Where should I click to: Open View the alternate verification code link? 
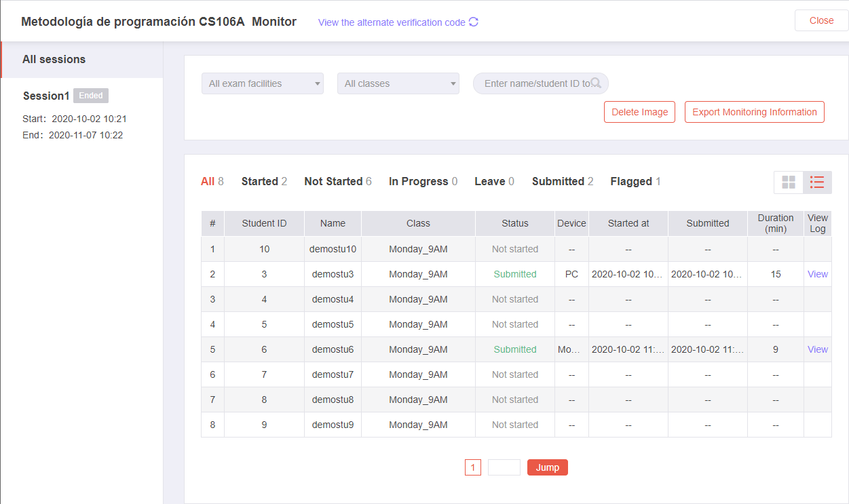(x=392, y=22)
